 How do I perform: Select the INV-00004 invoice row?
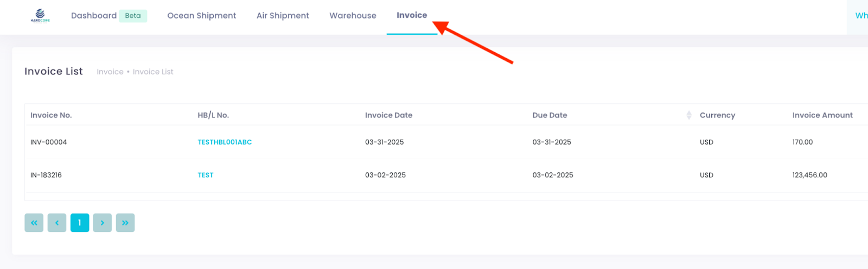pyautogui.click(x=49, y=142)
